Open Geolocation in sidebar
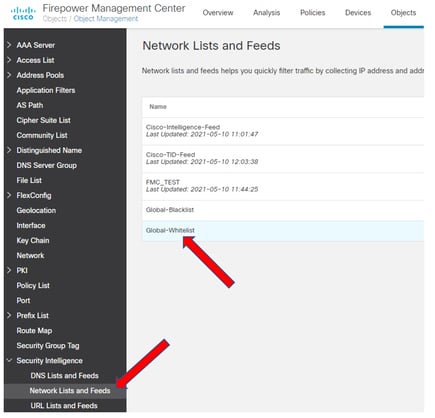Image resolution: width=435 pixels, height=418 pixels. pyautogui.click(x=36, y=210)
